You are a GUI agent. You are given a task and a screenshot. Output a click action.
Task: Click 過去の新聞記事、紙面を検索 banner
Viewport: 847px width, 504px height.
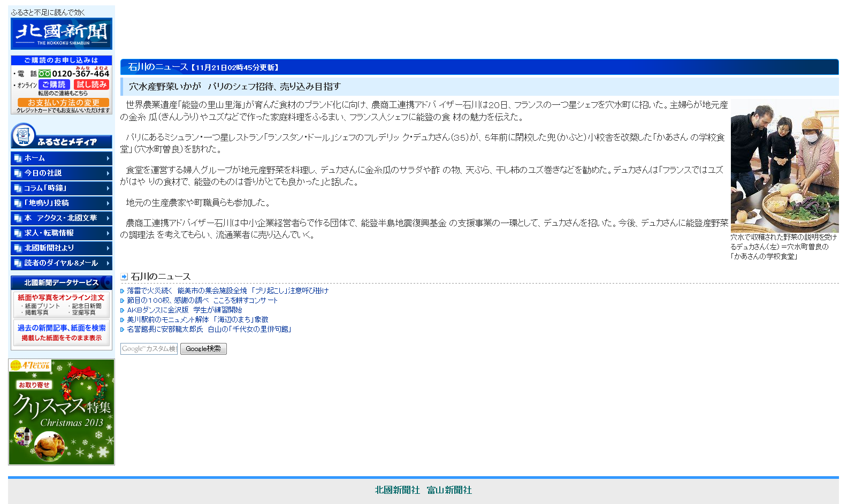pyautogui.click(x=61, y=332)
